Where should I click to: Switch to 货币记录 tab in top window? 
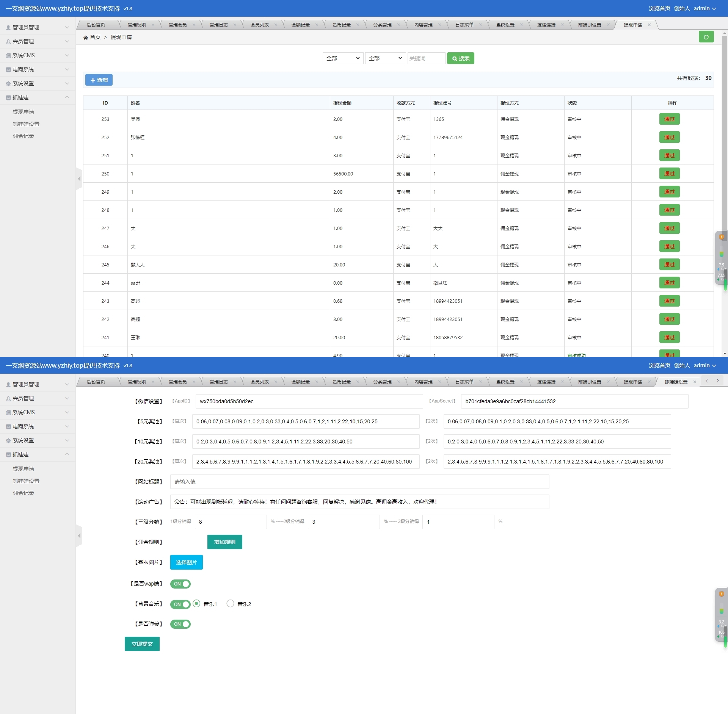[x=342, y=25]
